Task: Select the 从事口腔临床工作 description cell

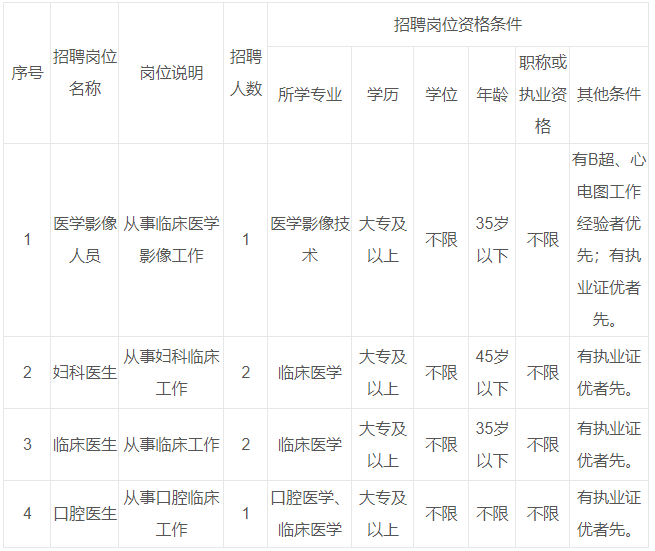Action: (171, 514)
